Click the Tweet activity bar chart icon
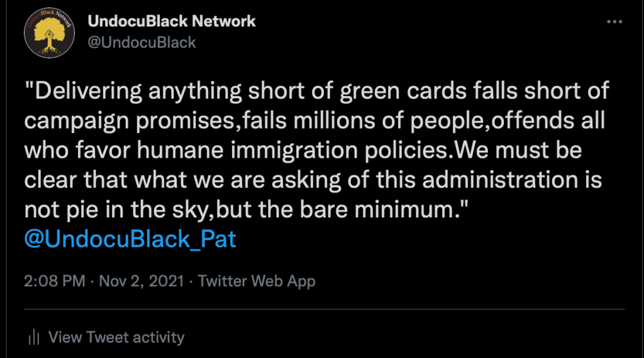Screen dimensions: 644x358 pos(34,337)
